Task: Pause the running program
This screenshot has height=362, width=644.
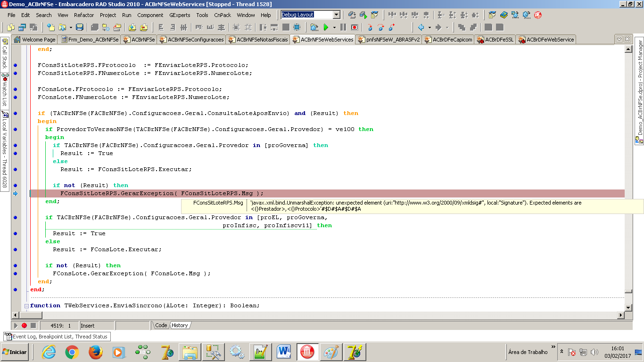Action: pyautogui.click(x=343, y=27)
